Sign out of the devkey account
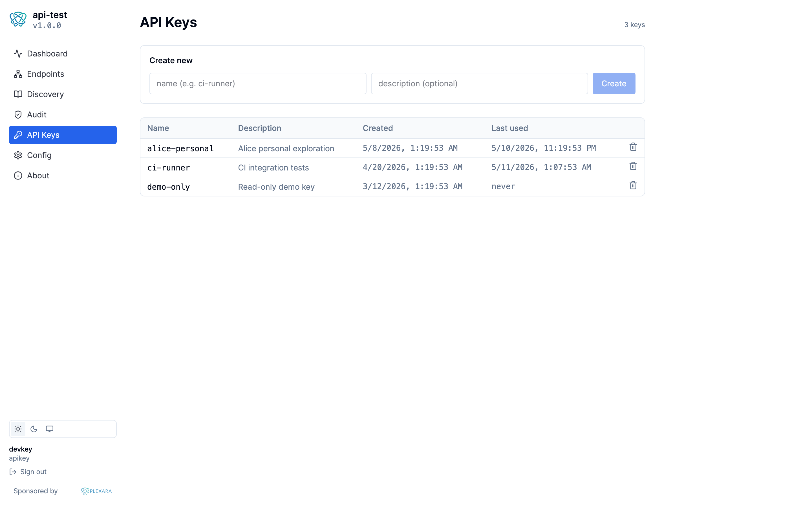The image size is (812, 508). tap(28, 472)
